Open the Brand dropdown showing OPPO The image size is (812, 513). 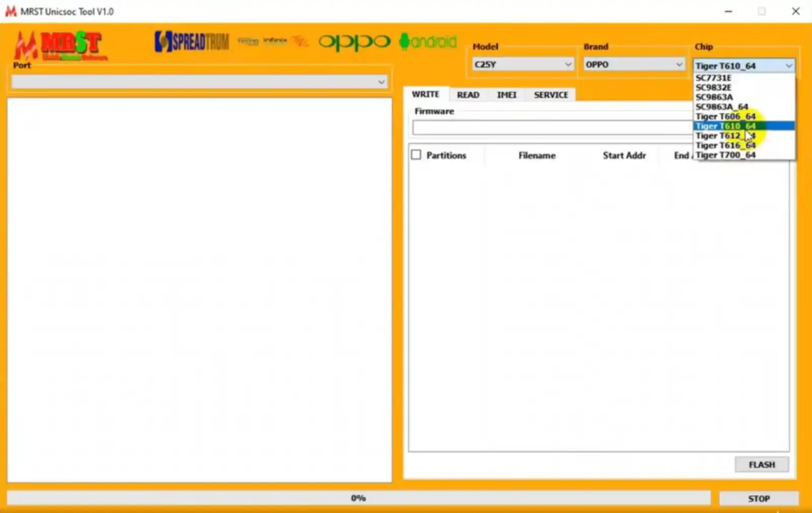[x=634, y=65]
